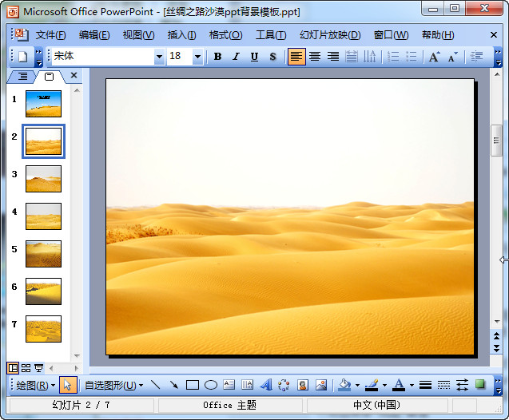
Task: Switch to Slide Sorter view icon
Action: coord(26,368)
